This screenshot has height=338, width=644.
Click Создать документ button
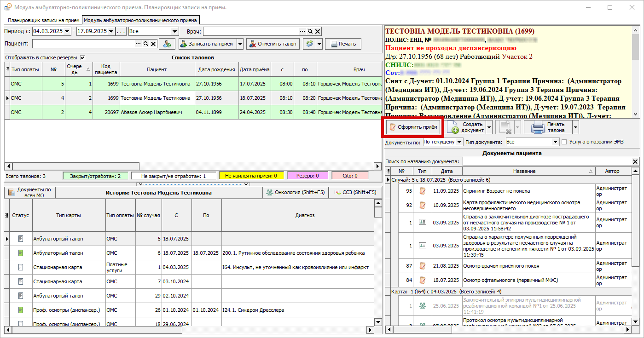[466, 127]
